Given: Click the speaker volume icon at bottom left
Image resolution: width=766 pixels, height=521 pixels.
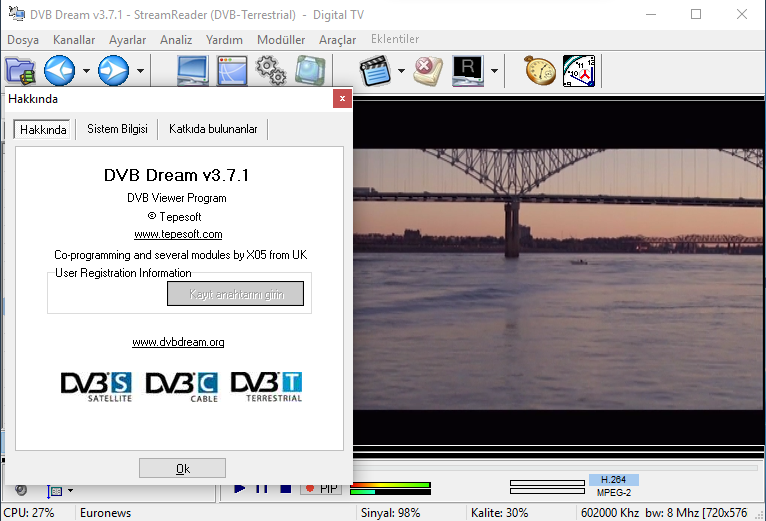Looking at the screenshot, I should coord(21,489).
